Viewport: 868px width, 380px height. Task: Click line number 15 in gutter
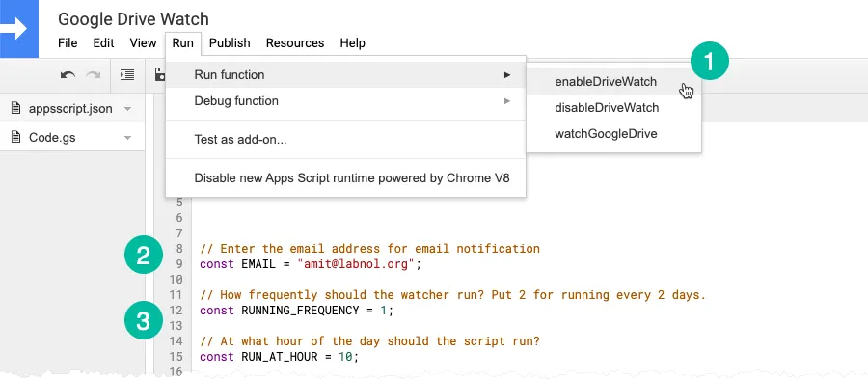pos(176,357)
